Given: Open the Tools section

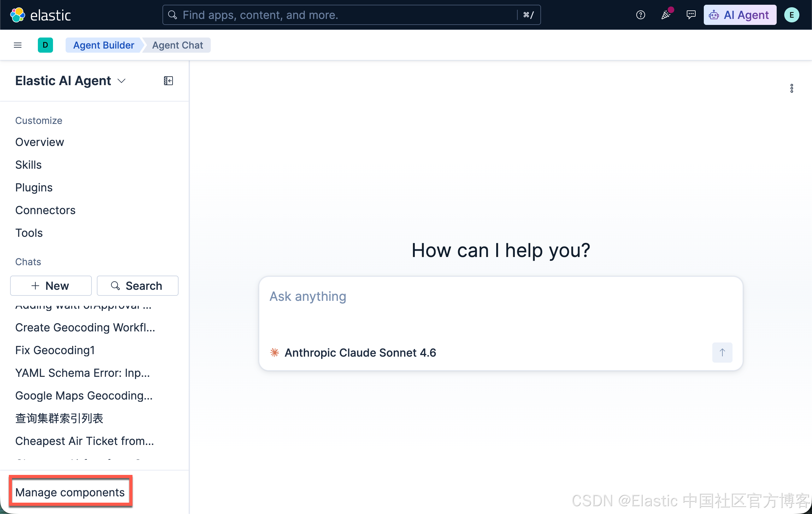Looking at the screenshot, I should [29, 233].
